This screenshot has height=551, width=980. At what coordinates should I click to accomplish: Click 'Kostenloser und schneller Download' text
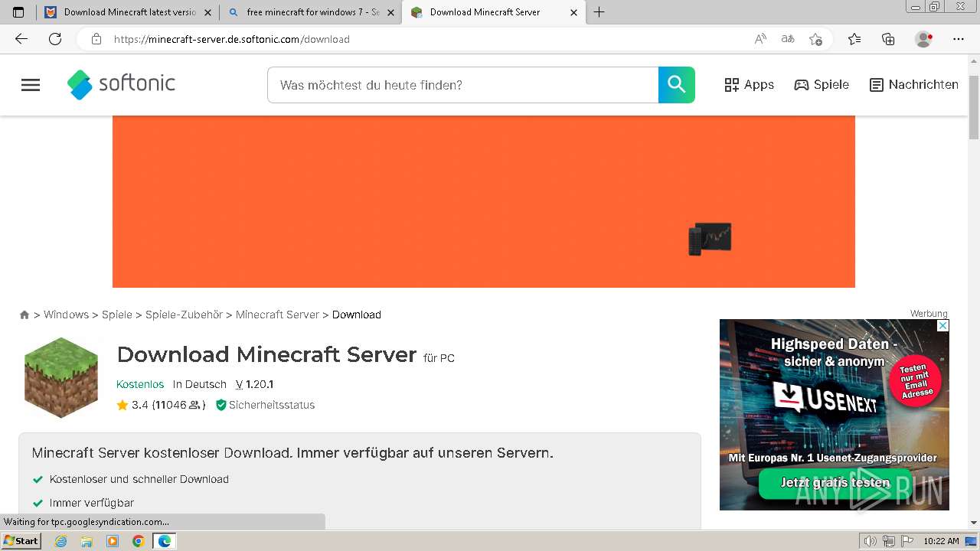[139, 479]
